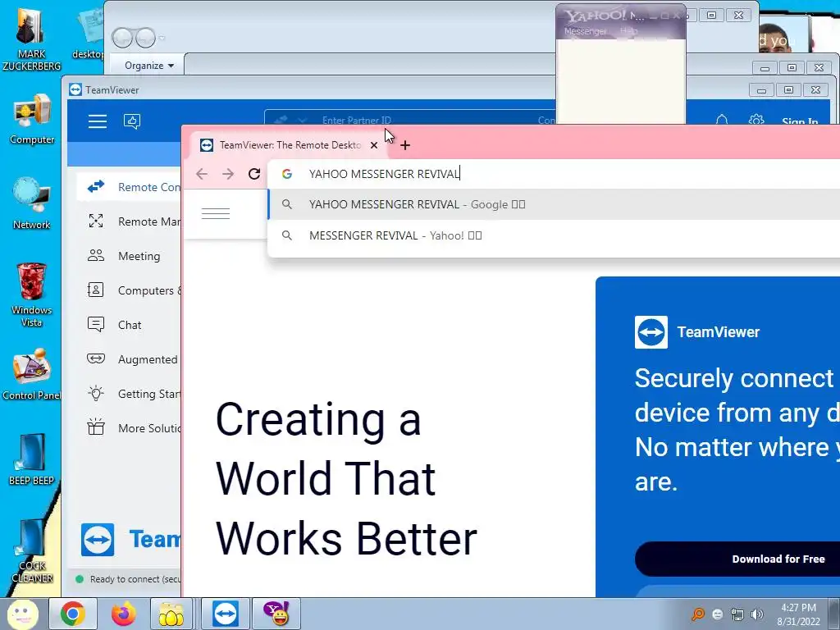Screen dimensions: 840x630
Task: Click the network tray icon
Action: pyautogui.click(x=737, y=614)
